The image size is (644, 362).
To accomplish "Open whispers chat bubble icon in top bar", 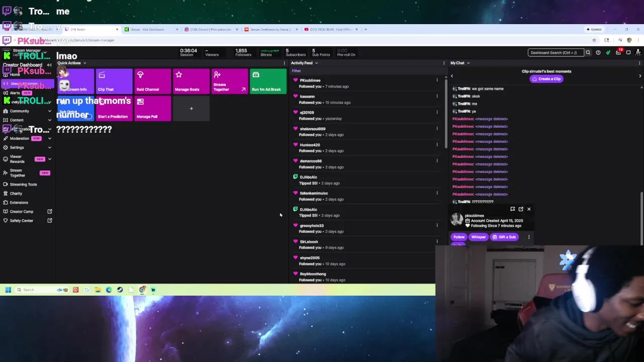I will pos(628,52).
